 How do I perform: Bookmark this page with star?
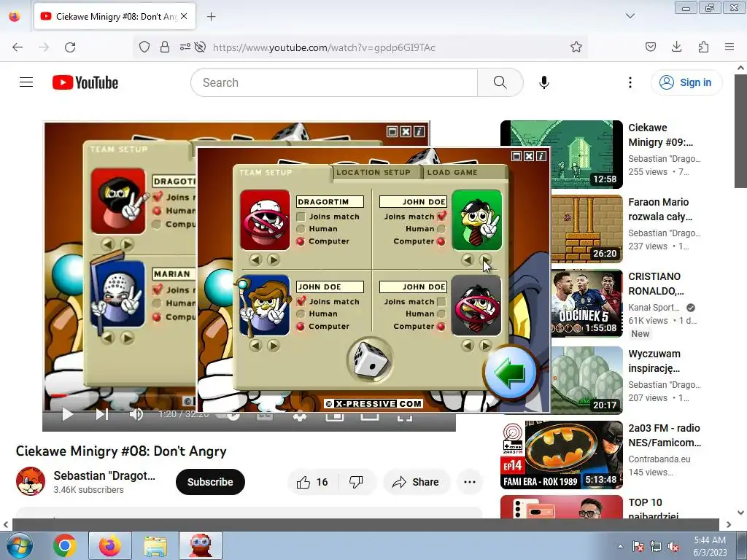pos(576,47)
